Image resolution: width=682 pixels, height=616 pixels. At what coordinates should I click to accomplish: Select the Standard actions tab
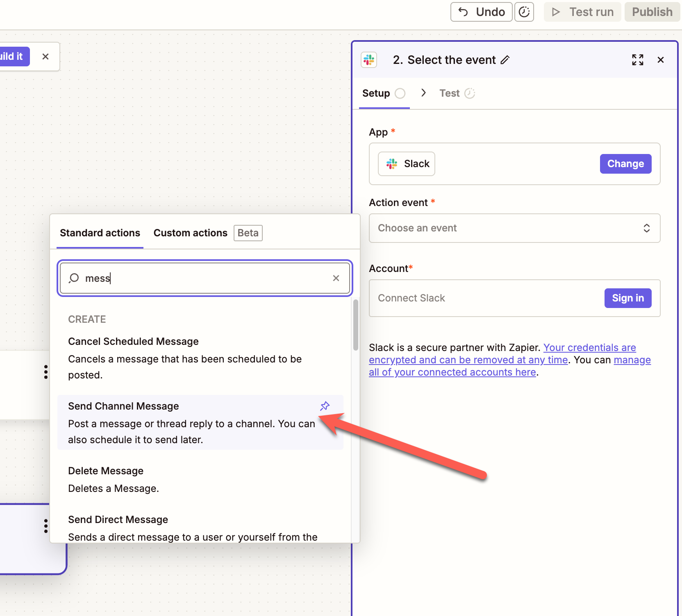(x=100, y=233)
